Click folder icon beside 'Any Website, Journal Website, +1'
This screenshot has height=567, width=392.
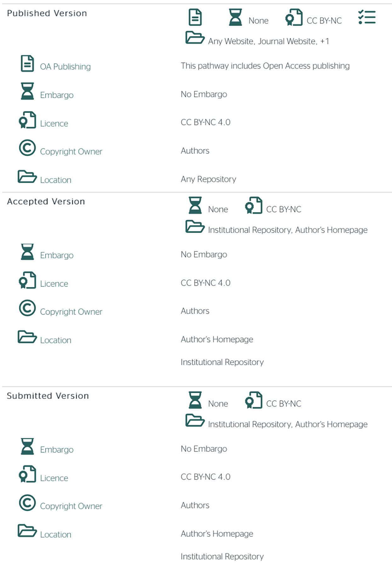[x=195, y=38]
